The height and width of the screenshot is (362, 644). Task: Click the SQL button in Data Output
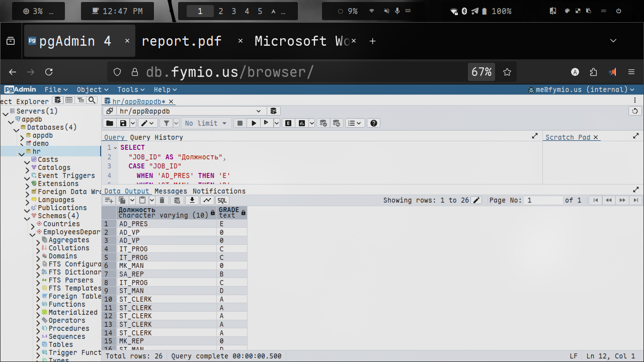tap(222, 200)
